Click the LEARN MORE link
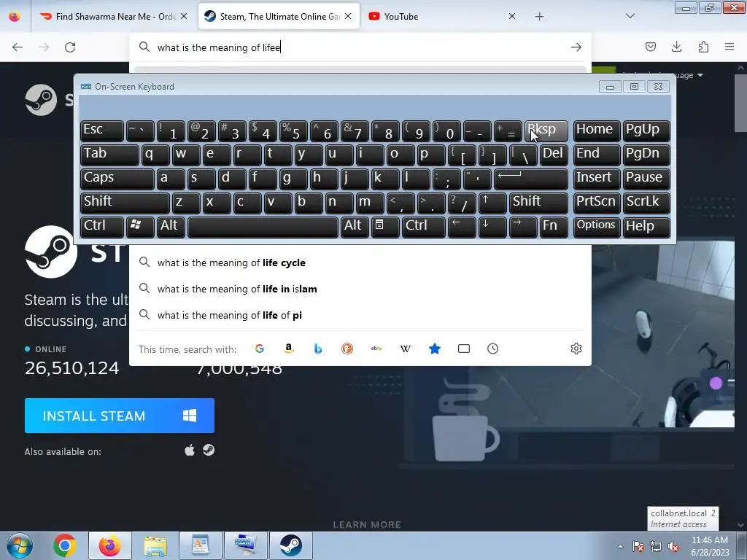747x560 pixels. pos(367,524)
